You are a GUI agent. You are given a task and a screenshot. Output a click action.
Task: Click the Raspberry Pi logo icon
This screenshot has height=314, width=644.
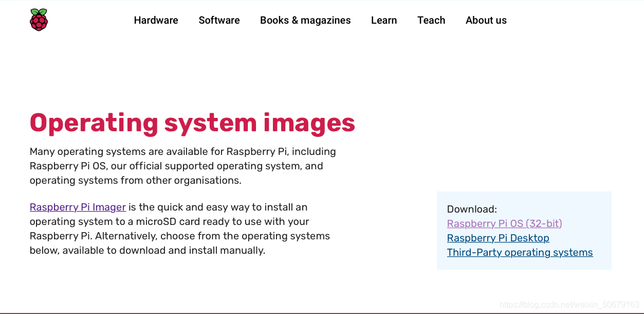[x=39, y=20]
